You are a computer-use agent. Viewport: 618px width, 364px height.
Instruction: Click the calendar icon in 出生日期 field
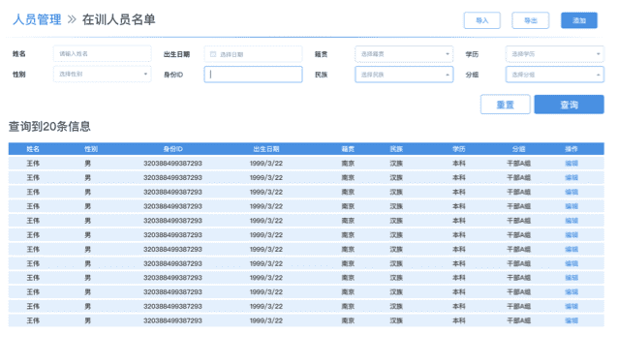(x=213, y=54)
